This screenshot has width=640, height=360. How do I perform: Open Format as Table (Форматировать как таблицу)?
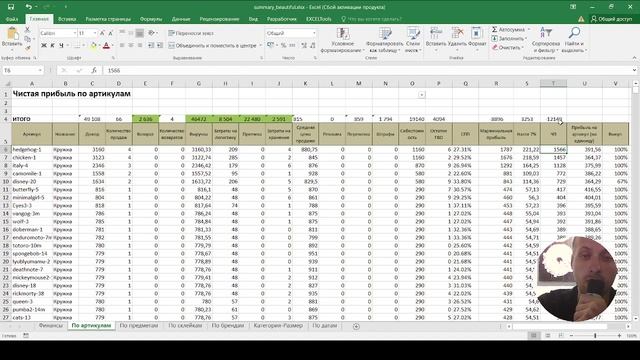pos(384,40)
